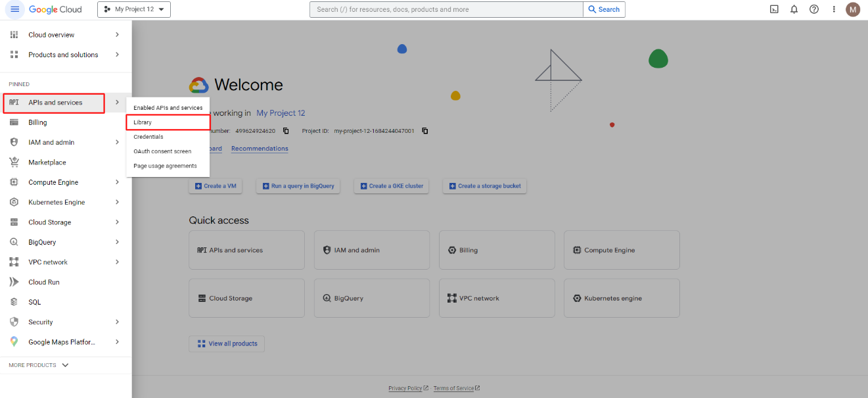Click the SQL layers icon
This screenshot has width=868, height=398.
[14, 302]
